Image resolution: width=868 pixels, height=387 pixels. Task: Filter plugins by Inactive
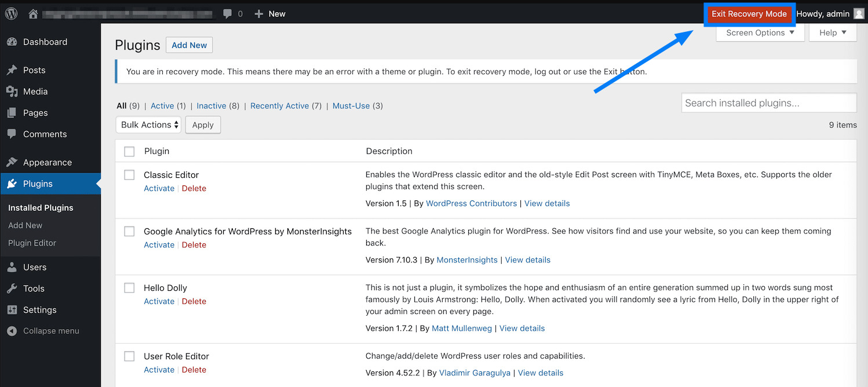tap(211, 105)
